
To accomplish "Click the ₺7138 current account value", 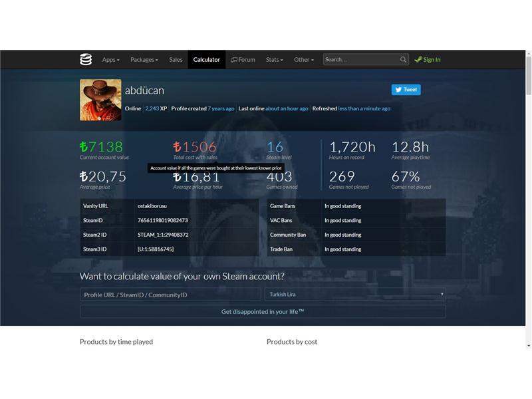I will (x=101, y=147).
